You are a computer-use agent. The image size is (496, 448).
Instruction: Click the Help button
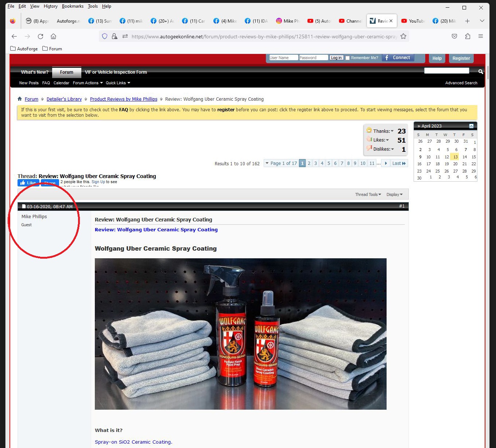(x=437, y=58)
